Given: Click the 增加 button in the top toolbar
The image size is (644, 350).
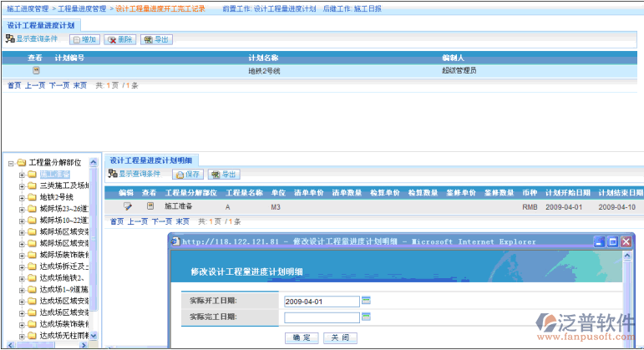Looking at the screenshot, I should point(84,39).
